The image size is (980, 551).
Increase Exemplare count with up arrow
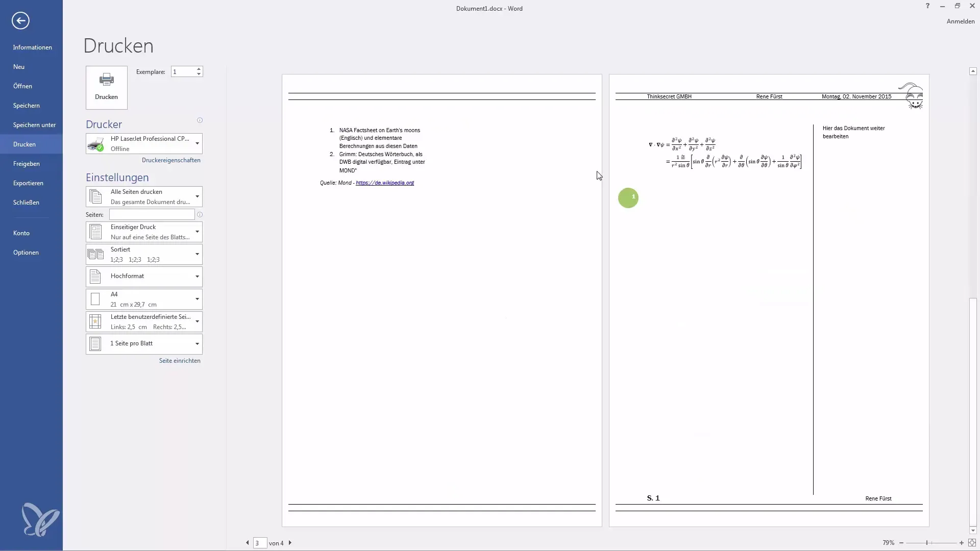pyautogui.click(x=199, y=69)
